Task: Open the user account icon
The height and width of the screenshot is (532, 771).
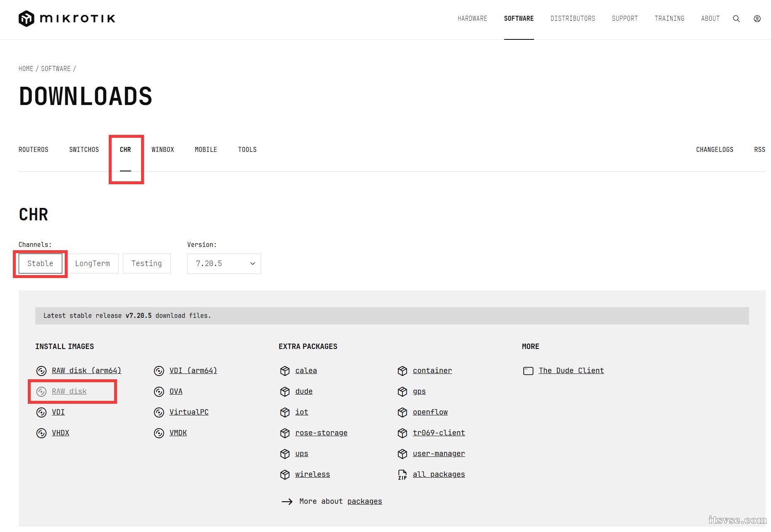Action: [x=757, y=19]
